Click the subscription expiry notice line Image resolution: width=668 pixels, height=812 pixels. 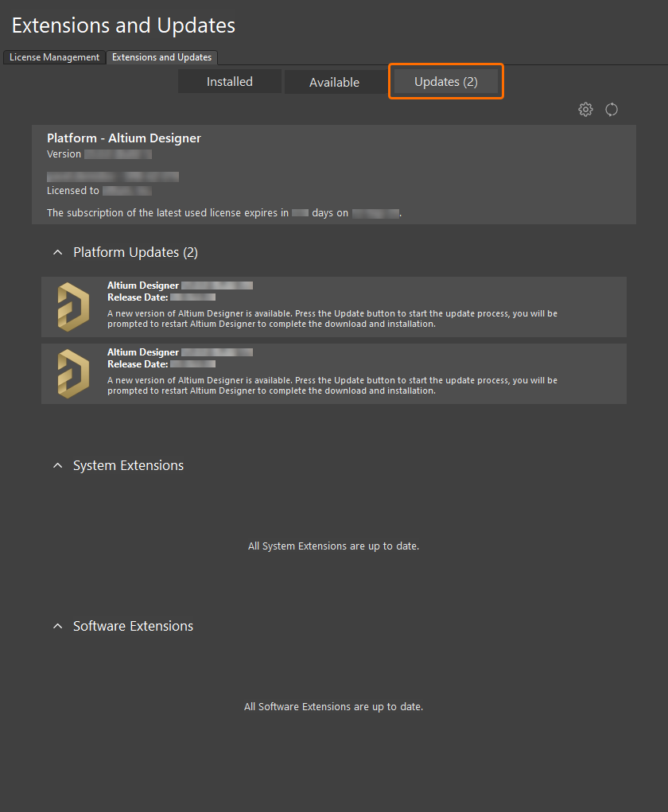pos(224,213)
